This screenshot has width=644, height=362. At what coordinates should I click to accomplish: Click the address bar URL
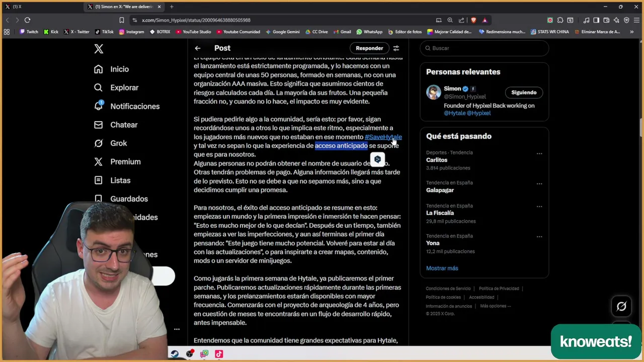coord(196,20)
